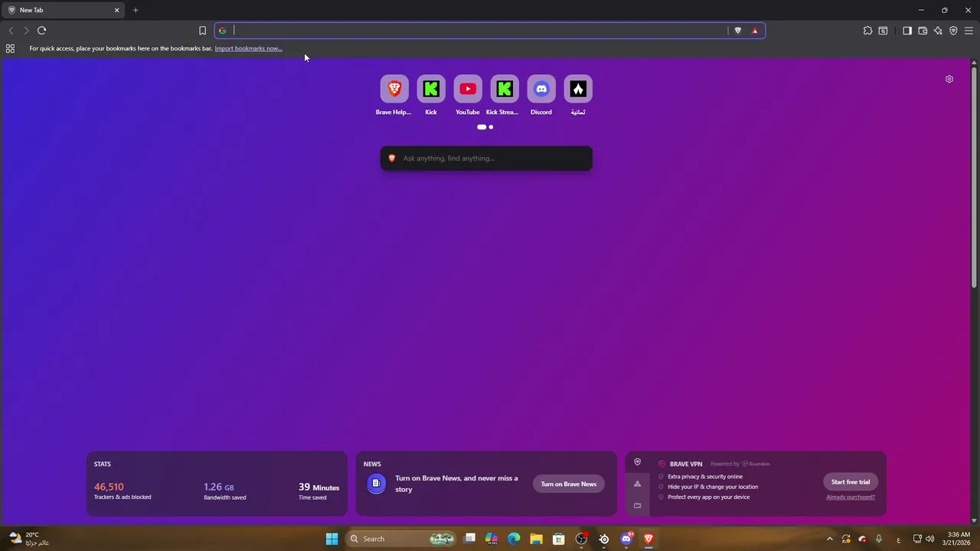Focus the address bar input
This screenshot has height=551, width=980.
tap(479, 31)
